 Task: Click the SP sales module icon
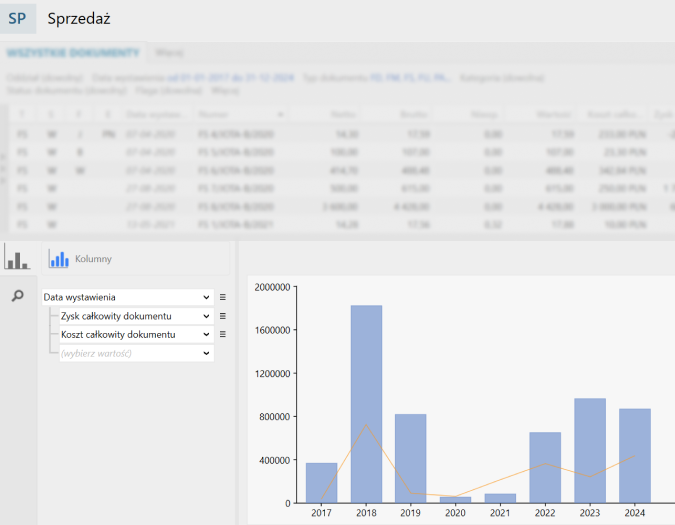click(17, 18)
